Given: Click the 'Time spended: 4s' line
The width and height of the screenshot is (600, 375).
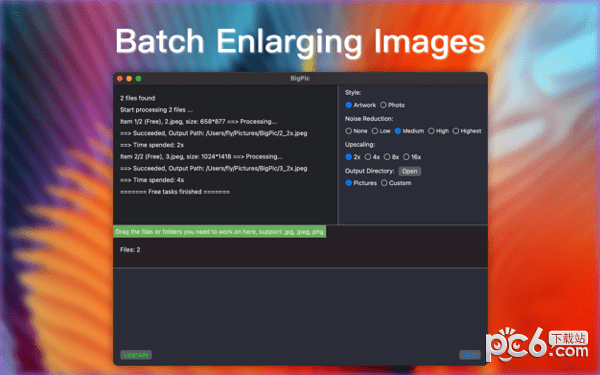Looking at the screenshot, I should 152,180.
